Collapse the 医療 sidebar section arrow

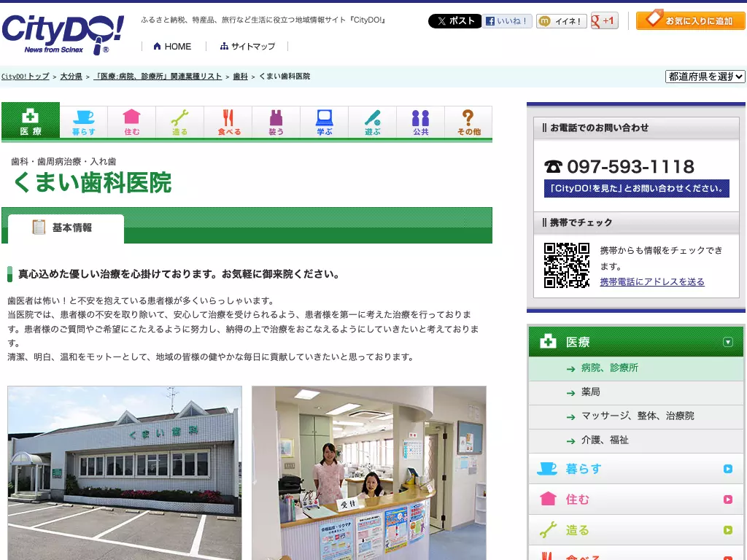(727, 342)
